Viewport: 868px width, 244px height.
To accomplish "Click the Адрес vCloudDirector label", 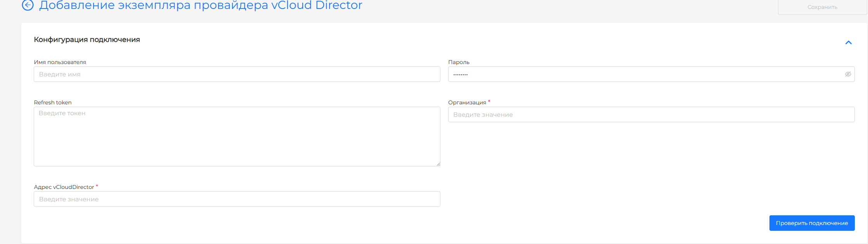I will click(x=64, y=187).
